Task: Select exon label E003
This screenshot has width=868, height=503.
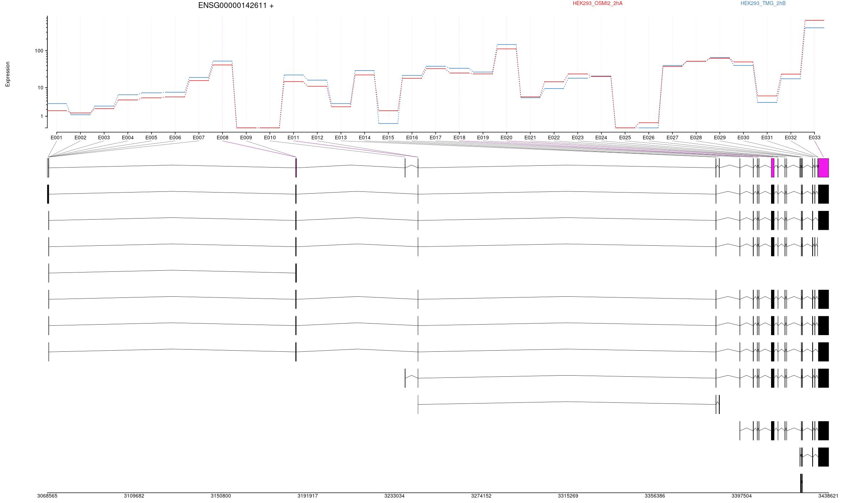Action: (104, 138)
